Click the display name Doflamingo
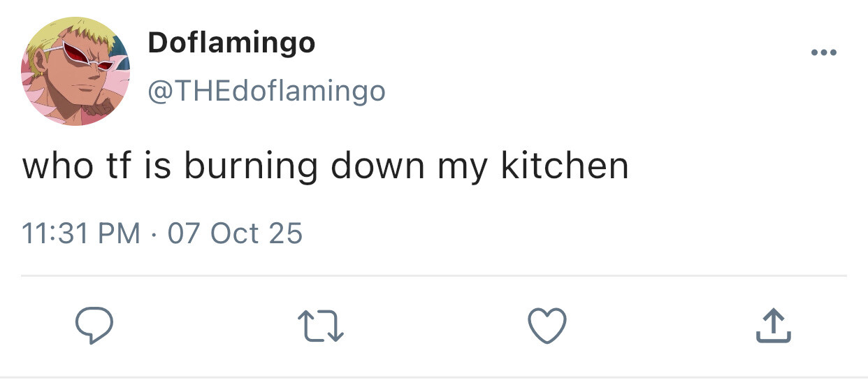The height and width of the screenshot is (390, 868). pos(231,44)
